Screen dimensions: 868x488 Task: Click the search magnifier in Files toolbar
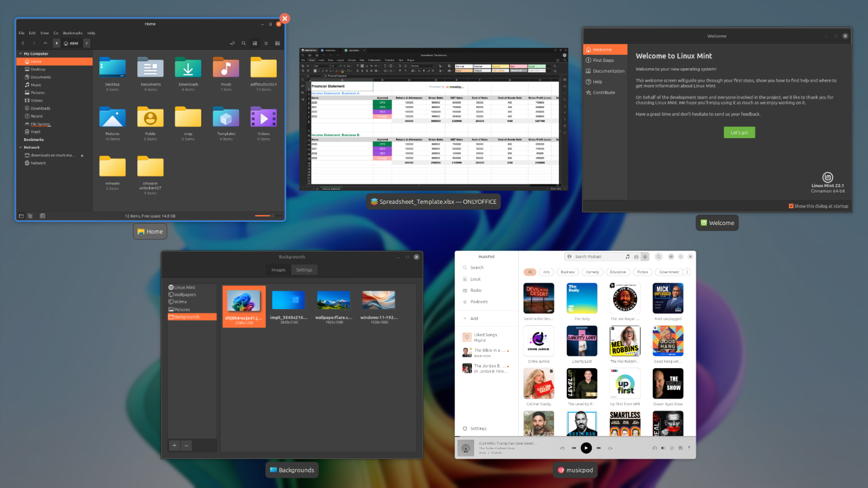244,43
